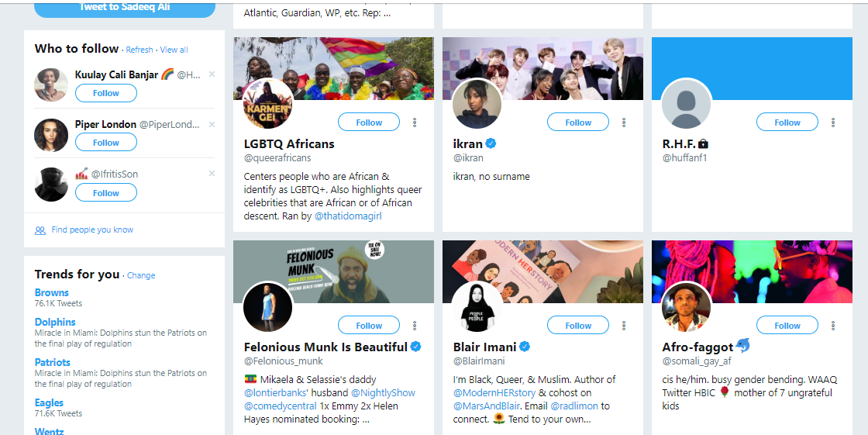This screenshot has width=868, height=435.
Task: Follow Piper London in sidebar
Action: click(106, 143)
